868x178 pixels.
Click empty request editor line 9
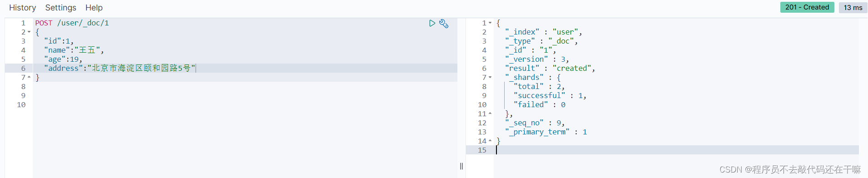[x=245, y=95]
